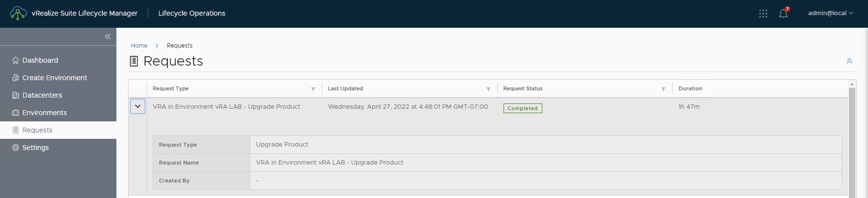The height and width of the screenshot is (198, 868).
Task: Open the Environments section
Action: tap(44, 113)
